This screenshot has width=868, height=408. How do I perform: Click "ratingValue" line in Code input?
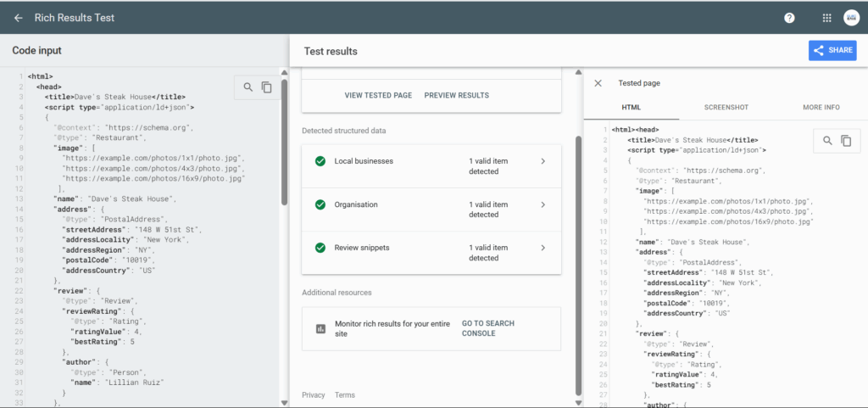[x=106, y=332]
